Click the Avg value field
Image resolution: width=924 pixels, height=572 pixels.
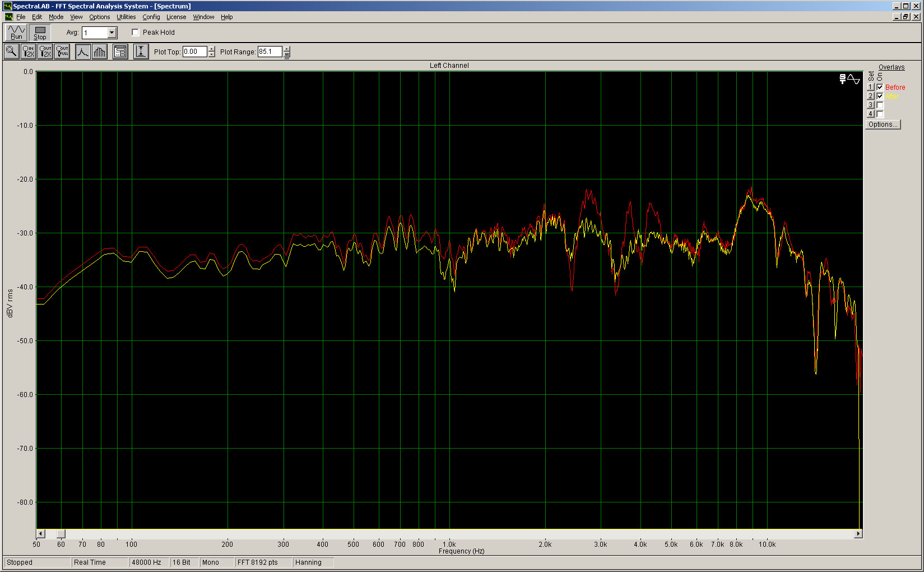pyautogui.click(x=94, y=33)
